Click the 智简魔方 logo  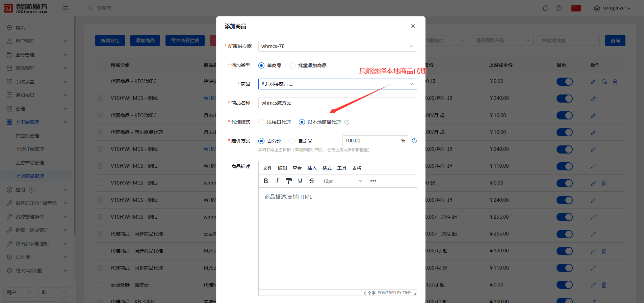26,8
